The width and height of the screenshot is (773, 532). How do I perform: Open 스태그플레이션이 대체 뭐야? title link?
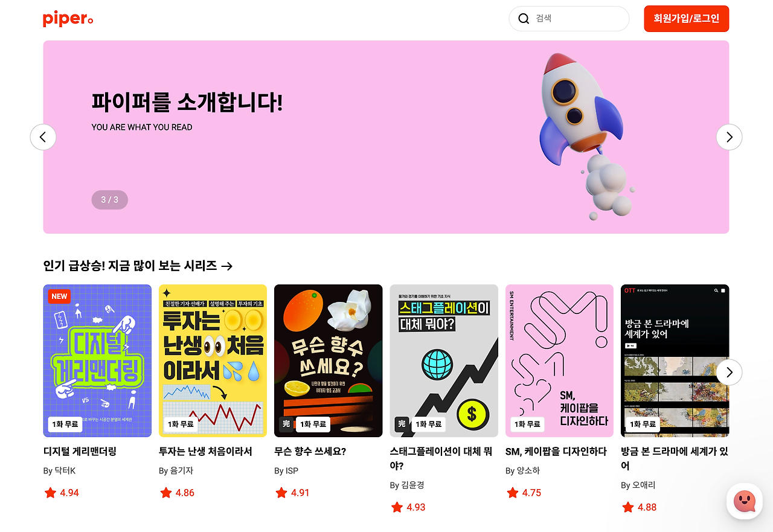[441, 459]
